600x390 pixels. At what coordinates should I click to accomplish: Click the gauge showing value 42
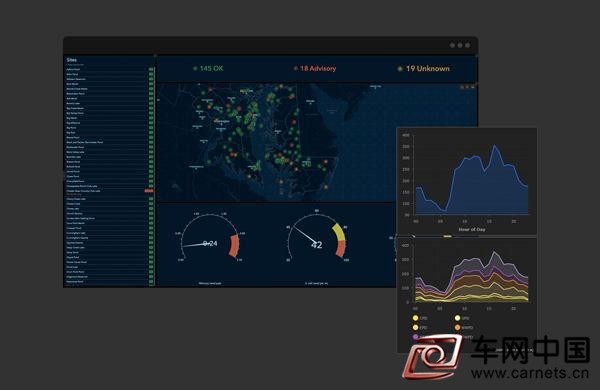click(316, 239)
